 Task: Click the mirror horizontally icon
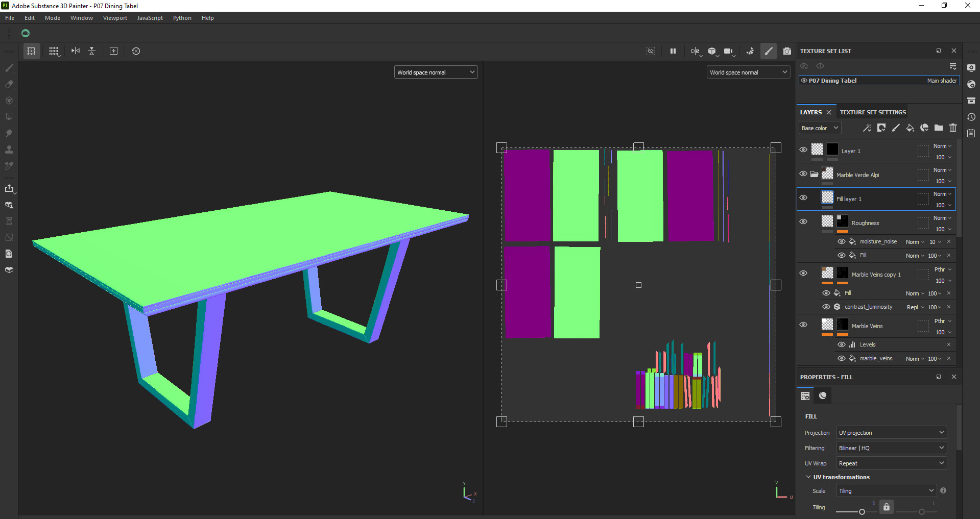pyautogui.click(x=76, y=51)
